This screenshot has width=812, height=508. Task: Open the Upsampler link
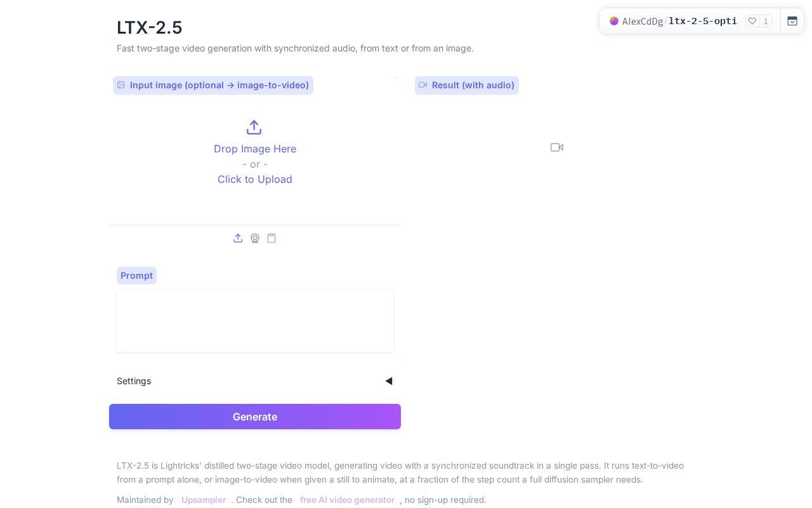point(204,500)
